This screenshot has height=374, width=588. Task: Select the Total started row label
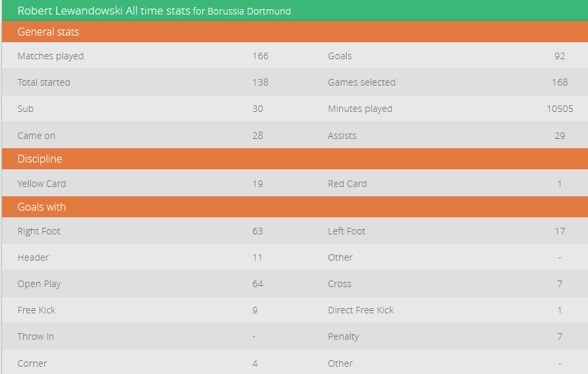coord(43,82)
